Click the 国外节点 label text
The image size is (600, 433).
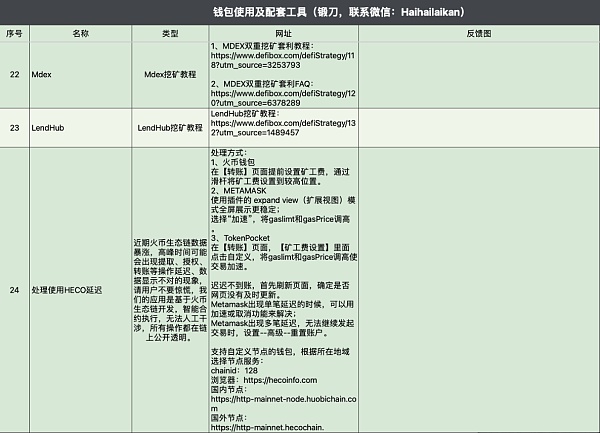(x=229, y=418)
